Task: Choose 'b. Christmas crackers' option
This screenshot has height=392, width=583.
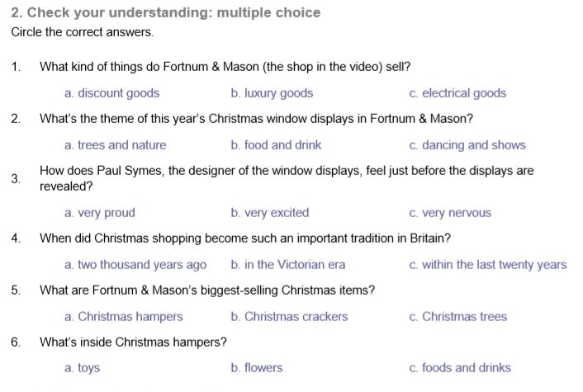Action: [289, 317]
